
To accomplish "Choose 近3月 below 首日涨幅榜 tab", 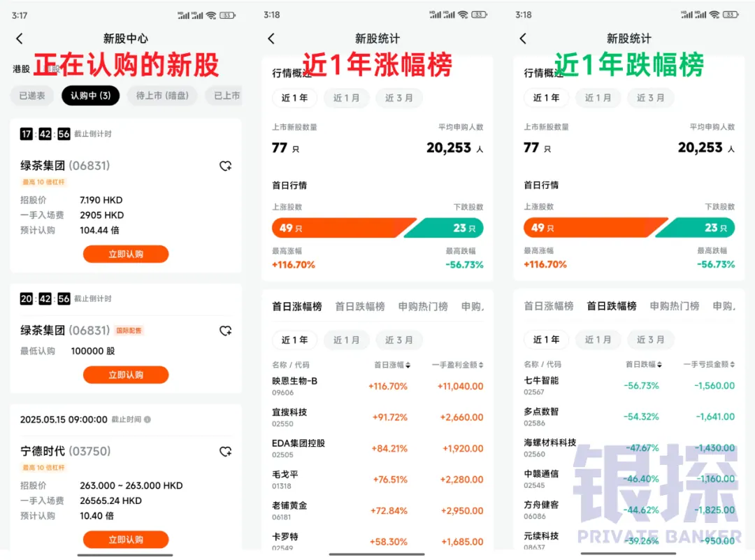I will coord(398,340).
